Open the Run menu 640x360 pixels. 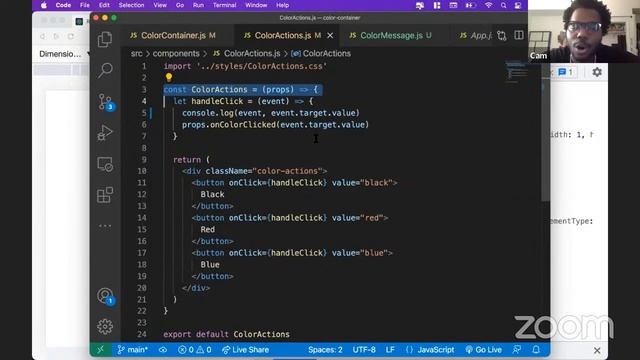198,5
